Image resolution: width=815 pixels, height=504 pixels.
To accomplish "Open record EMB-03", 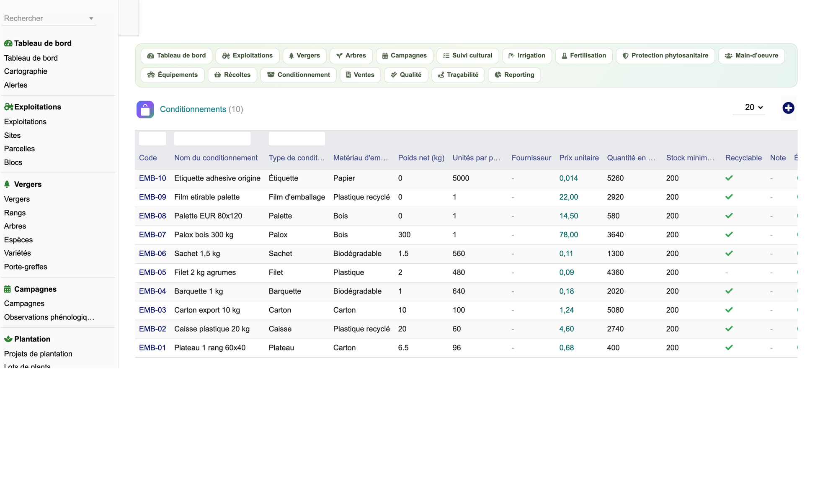I will point(152,310).
